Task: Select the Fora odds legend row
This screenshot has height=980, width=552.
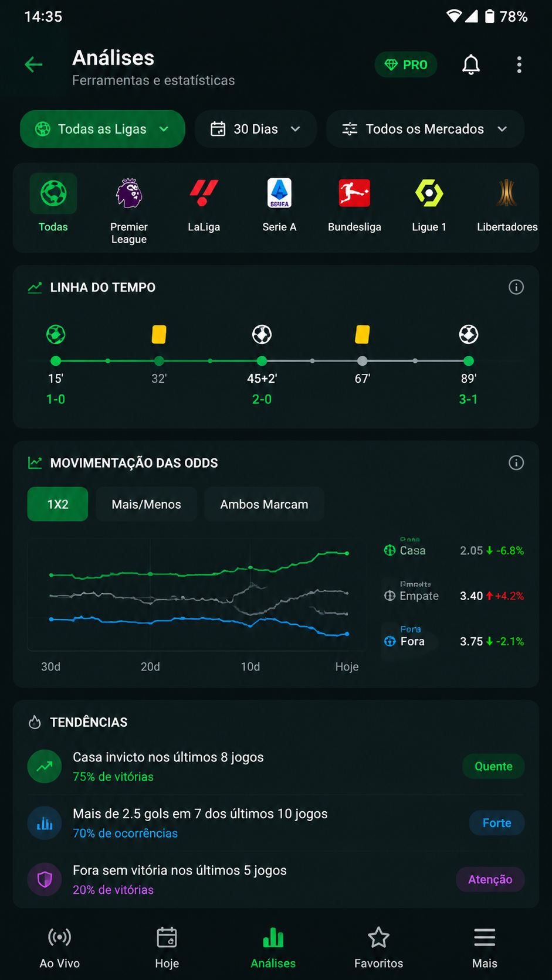Action: [x=453, y=641]
